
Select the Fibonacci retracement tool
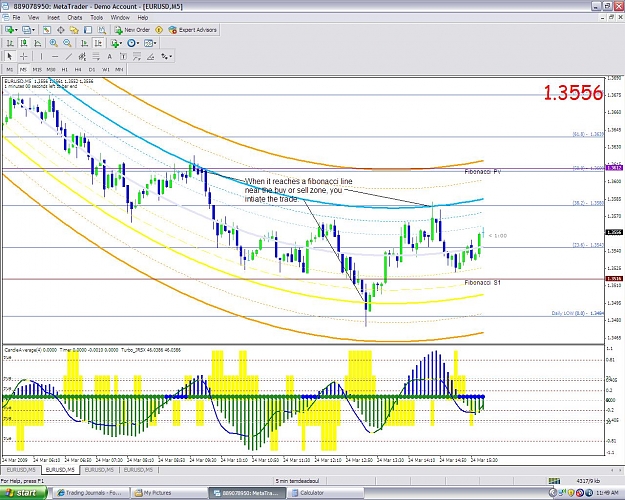pyautogui.click(x=96, y=56)
